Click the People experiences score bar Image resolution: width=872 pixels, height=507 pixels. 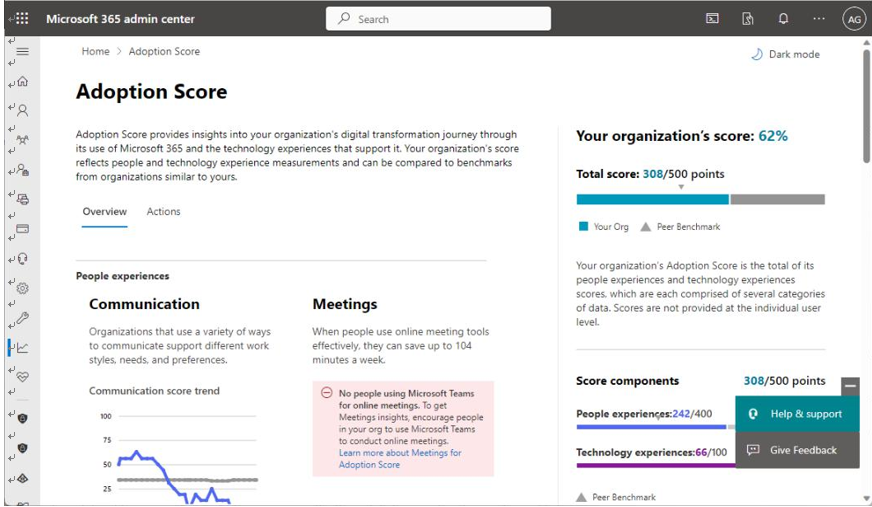click(x=655, y=427)
